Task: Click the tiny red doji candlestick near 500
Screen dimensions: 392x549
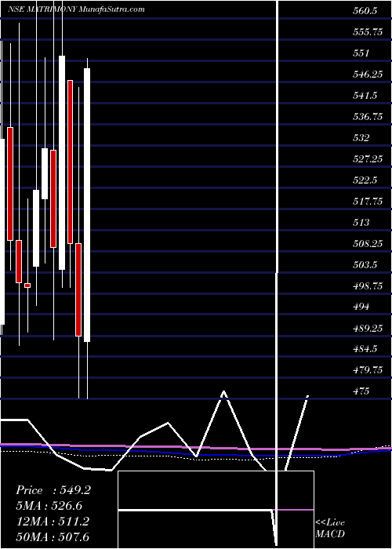Action: pyautogui.click(x=27, y=285)
